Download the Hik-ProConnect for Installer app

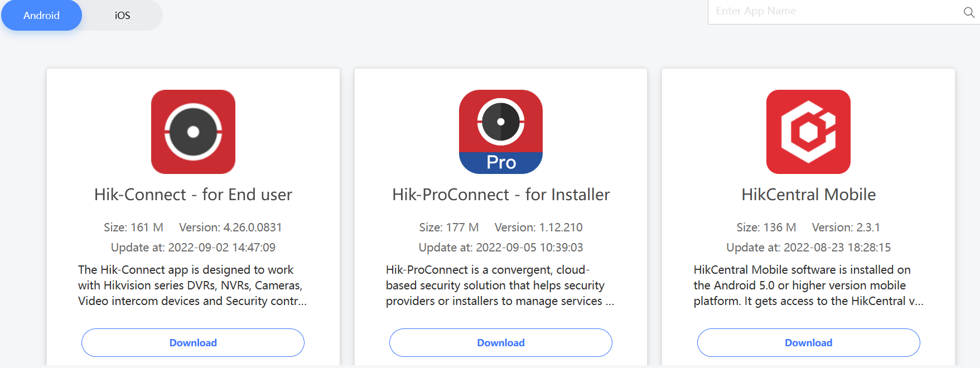coord(500,342)
